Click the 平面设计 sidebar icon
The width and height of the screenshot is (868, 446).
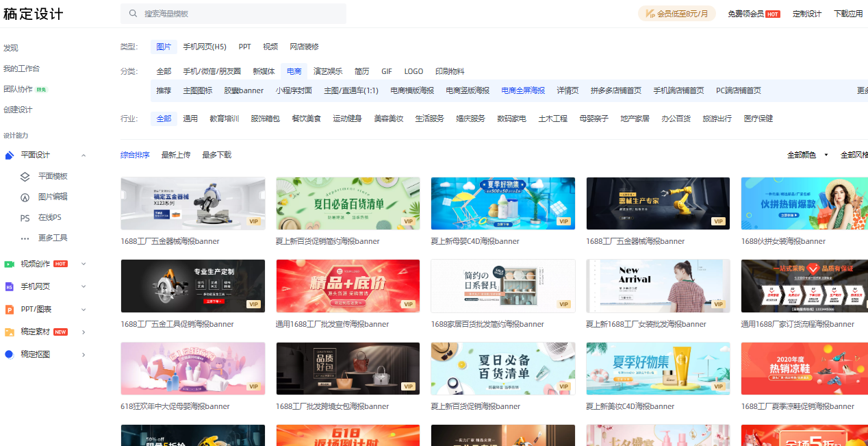(x=10, y=156)
